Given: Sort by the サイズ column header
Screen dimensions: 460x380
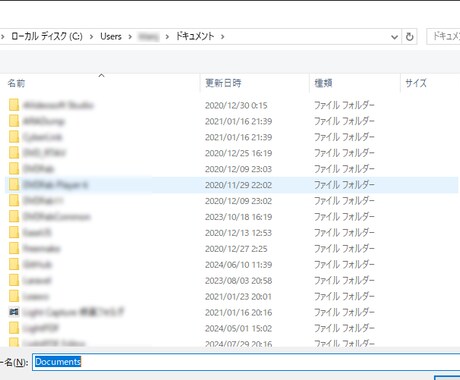Looking at the screenshot, I should (416, 83).
